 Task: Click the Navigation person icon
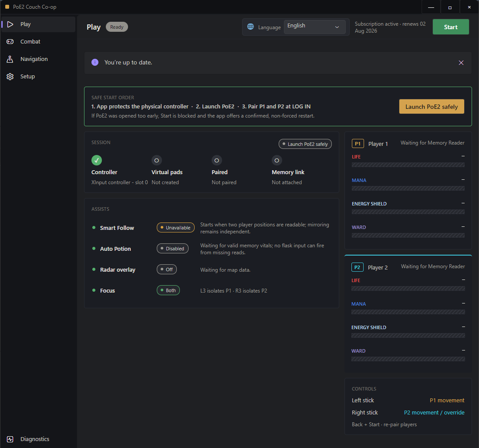click(x=10, y=59)
